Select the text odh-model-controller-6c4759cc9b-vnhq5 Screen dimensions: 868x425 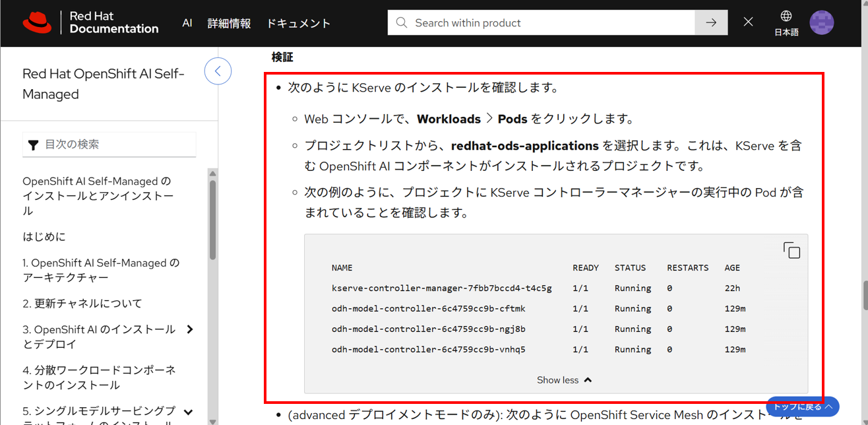(x=429, y=350)
